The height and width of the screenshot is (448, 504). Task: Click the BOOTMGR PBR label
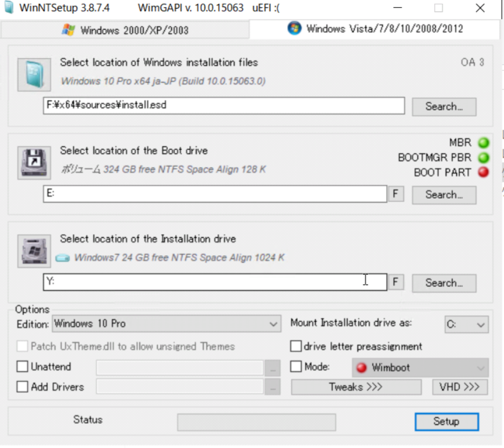click(x=435, y=157)
